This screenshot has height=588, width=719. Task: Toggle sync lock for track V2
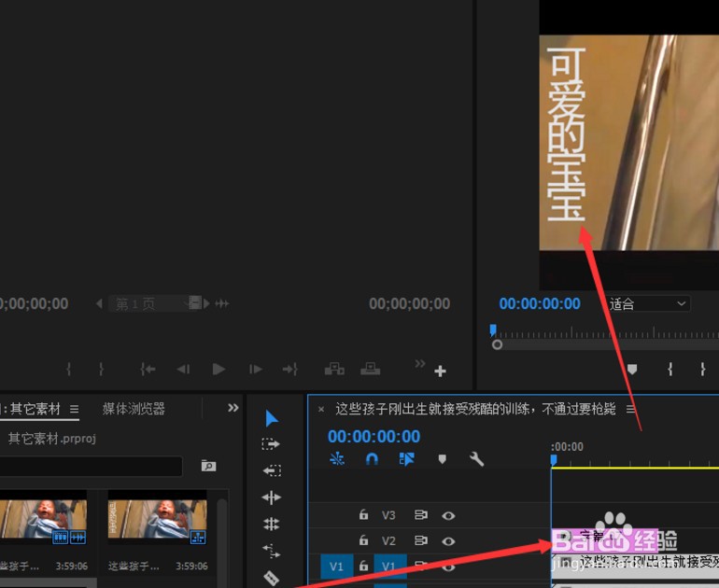(x=421, y=540)
